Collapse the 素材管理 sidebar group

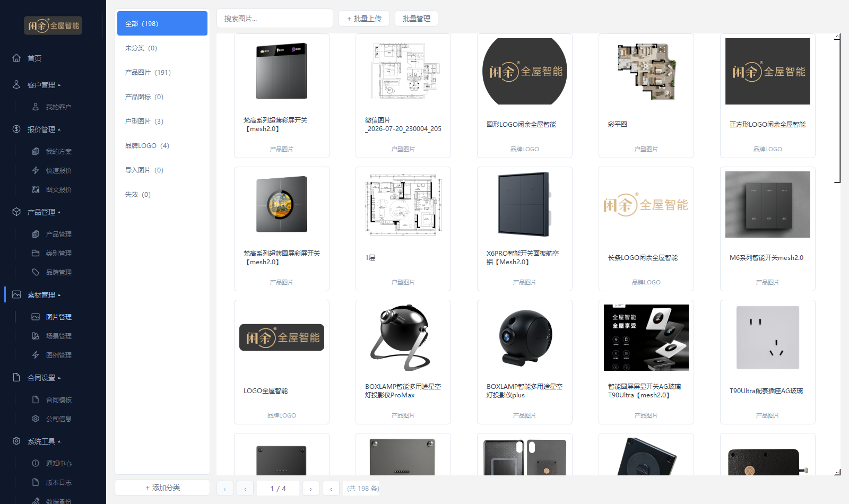(x=37, y=295)
